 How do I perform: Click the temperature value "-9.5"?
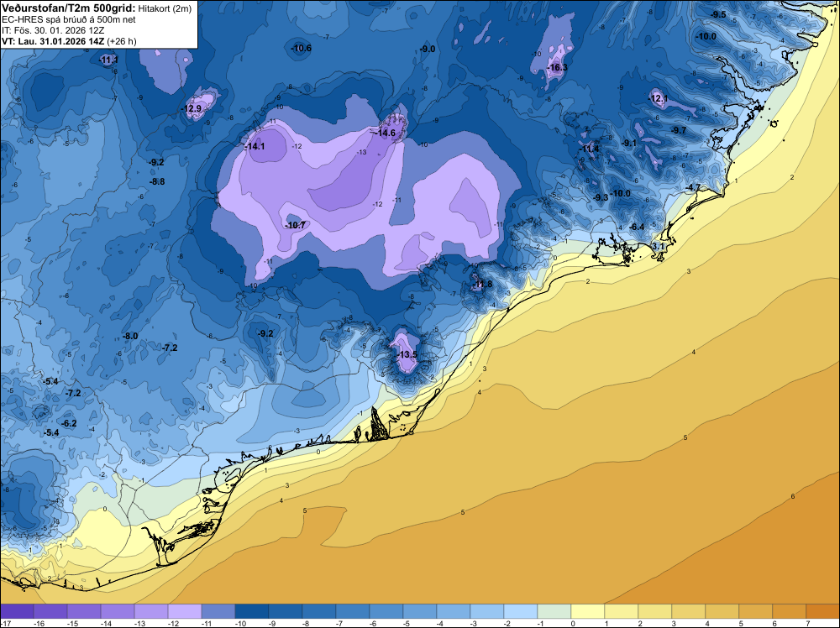pyautogui.click(x=718, y=14)
